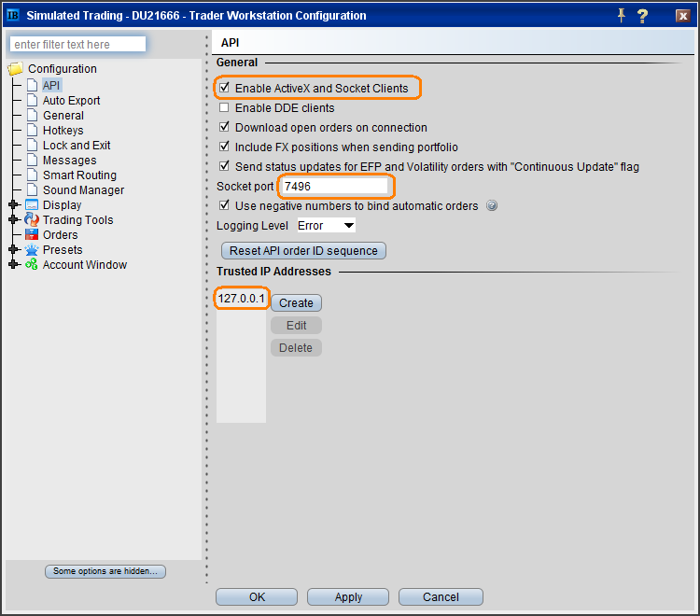Expand the Presets tree node

[13, 249]
